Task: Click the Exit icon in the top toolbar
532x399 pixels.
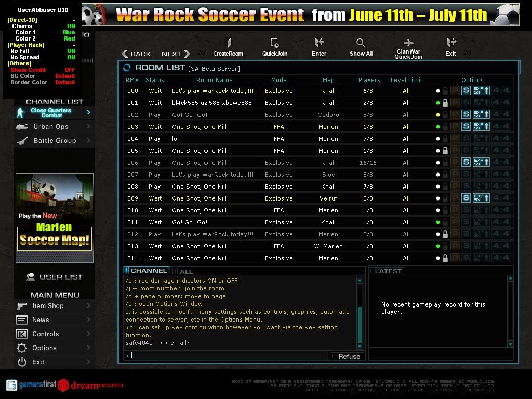Action: click(x=451, y=43)
